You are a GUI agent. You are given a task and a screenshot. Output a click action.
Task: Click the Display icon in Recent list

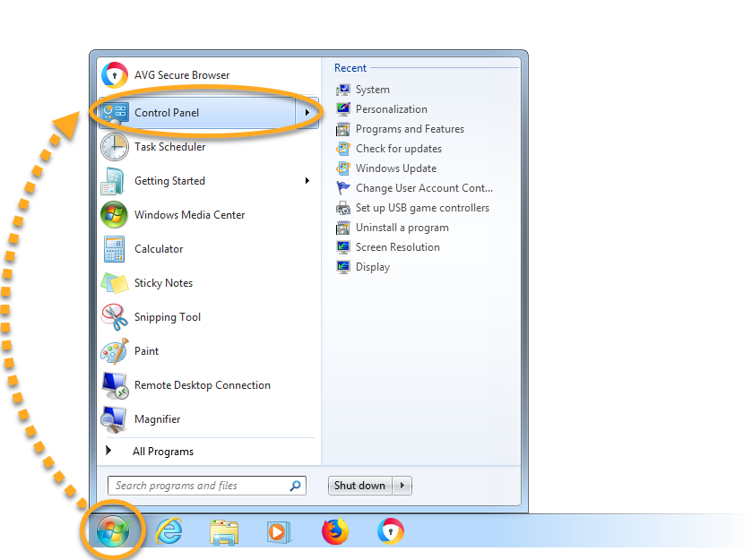pyautogui.click(x=343, y=267)
